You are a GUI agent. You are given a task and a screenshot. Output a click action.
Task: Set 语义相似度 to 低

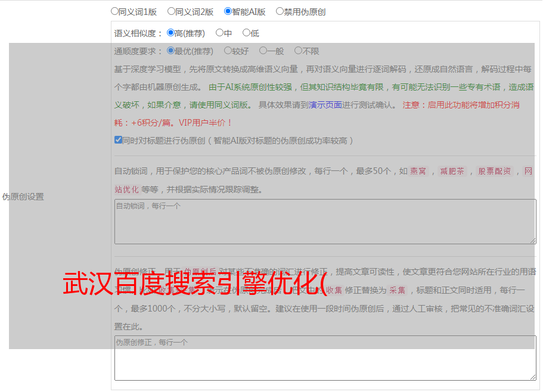(246, 33)
